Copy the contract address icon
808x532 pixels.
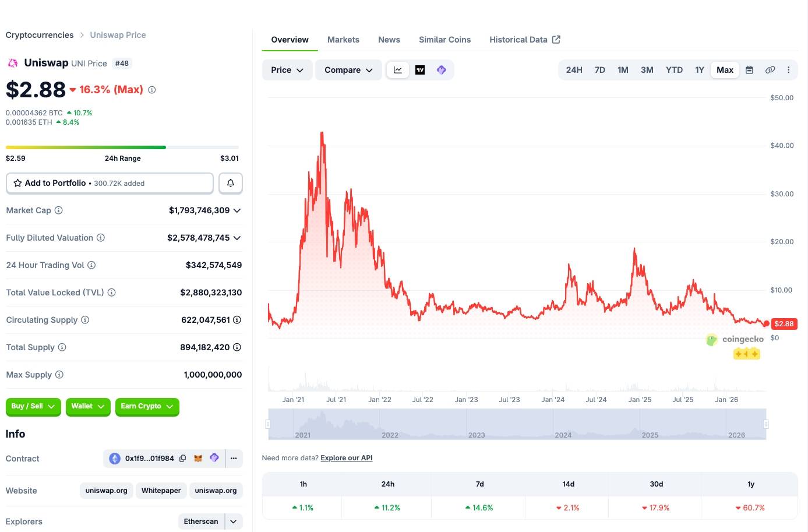point(182,459)
